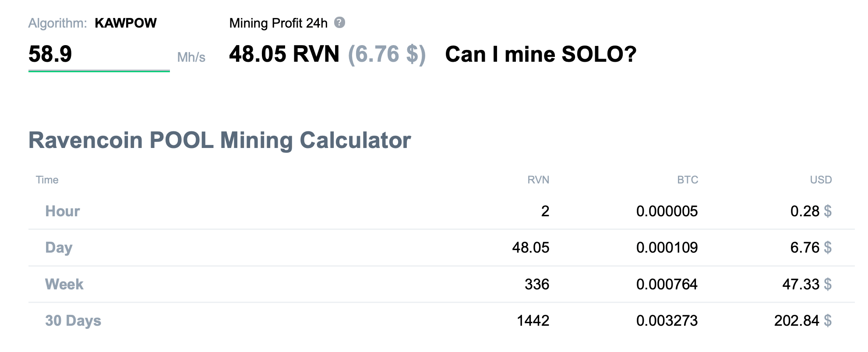
Task: Select the Time column header
Action: tap(47, 180)
